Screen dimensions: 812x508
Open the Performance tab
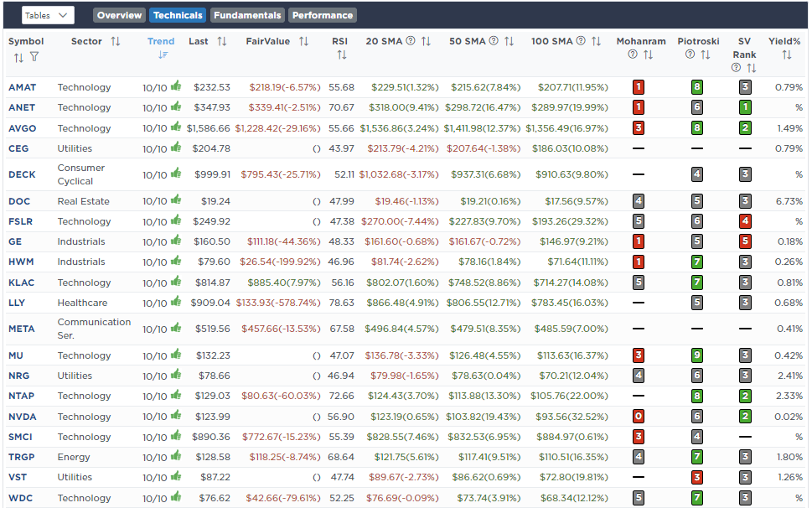tap(323, 15)
